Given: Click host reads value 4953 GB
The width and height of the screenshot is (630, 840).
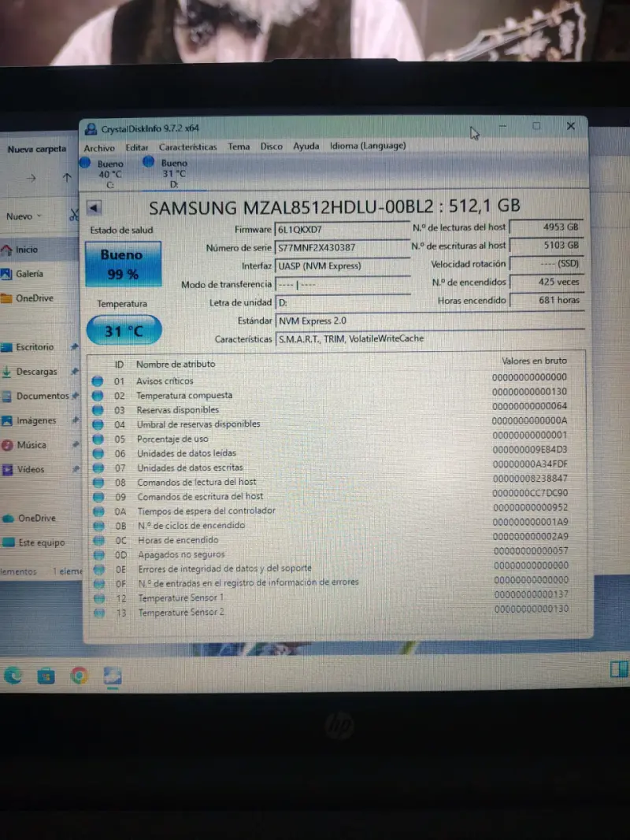Looking at the screenshot, I should (546, 228).
